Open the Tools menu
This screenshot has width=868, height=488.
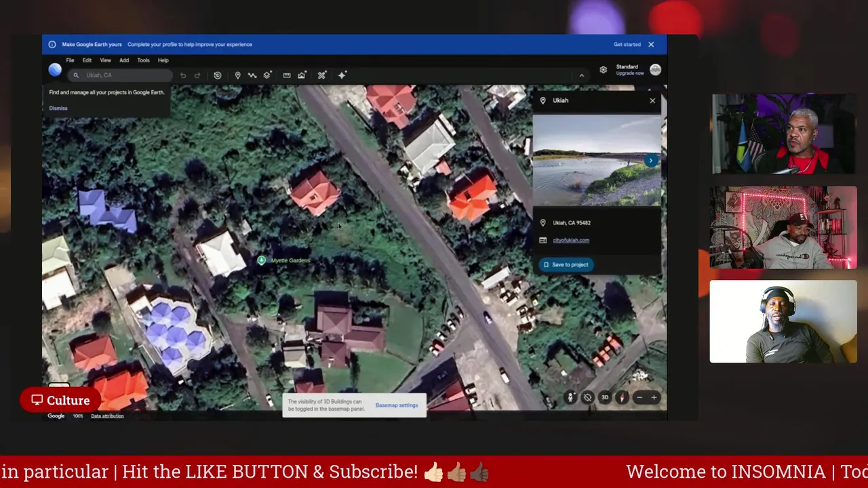pyautogui.click(x=143, y=60)
